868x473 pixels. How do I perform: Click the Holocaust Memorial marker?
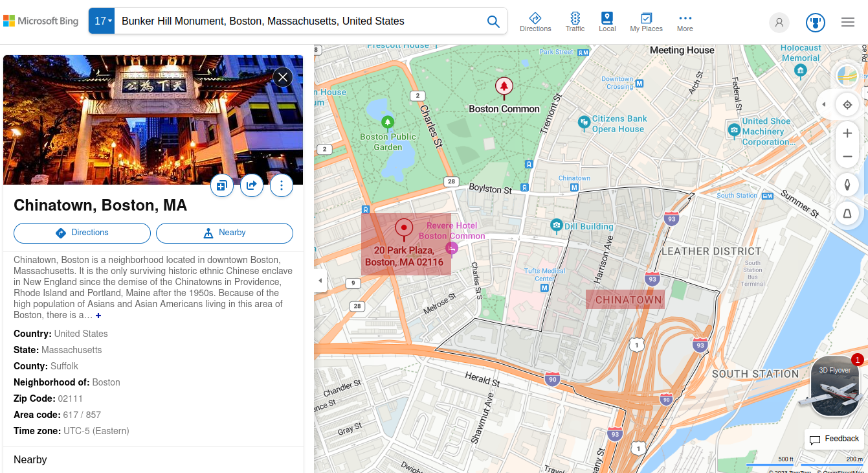point(801,70)
